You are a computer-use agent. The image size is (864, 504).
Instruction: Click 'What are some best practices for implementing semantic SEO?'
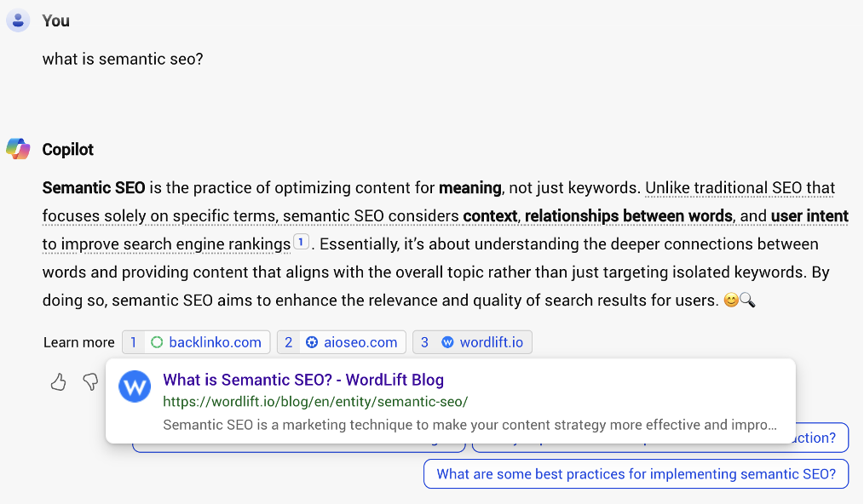(x=636, y=473)
